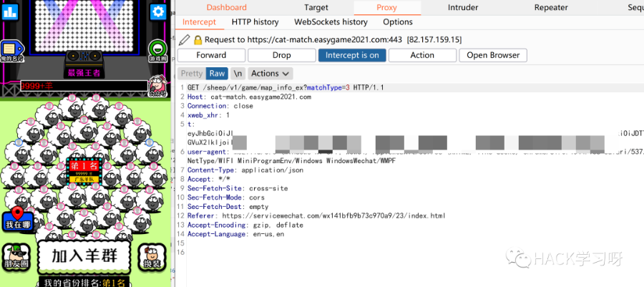The height and width of the screenshot is (287, 644).
Task: Tap the 公众号 sheep mascot icon
Action: (x=158, y=85)
